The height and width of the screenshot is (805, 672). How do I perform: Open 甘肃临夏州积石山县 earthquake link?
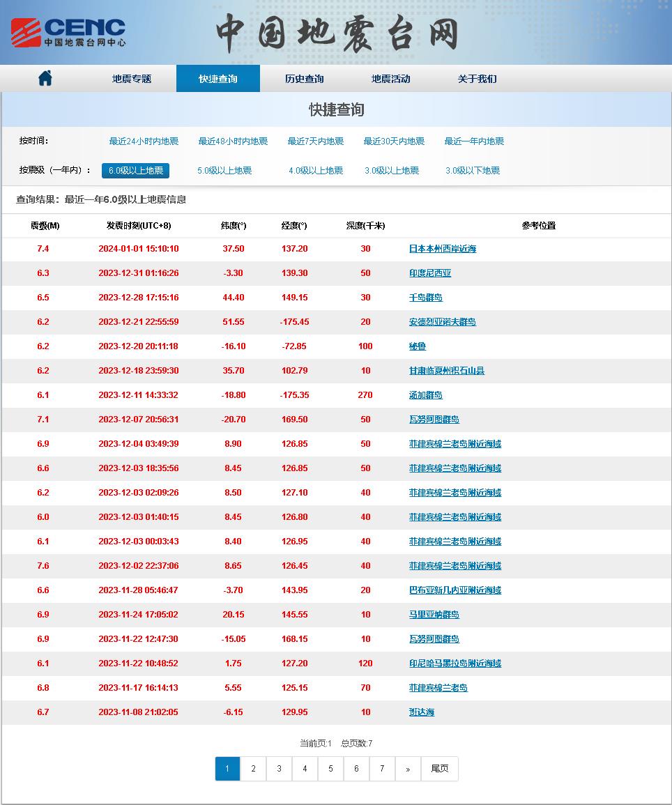[x=446, y=371]
